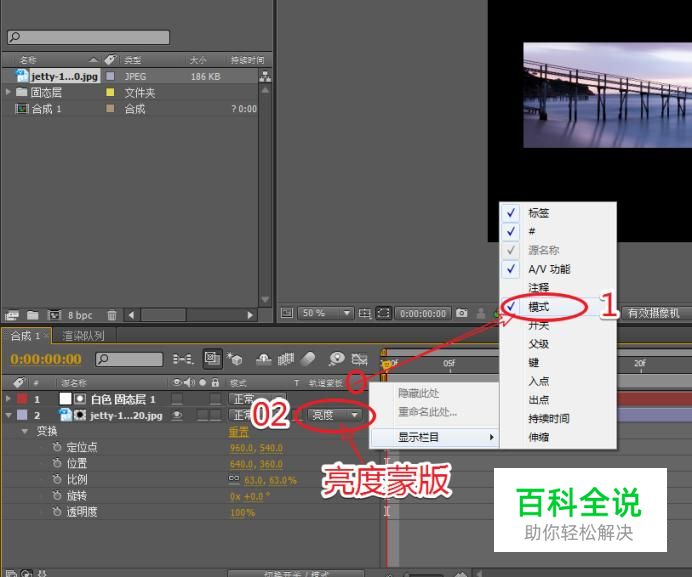The image size is (692, 577).
Task: Sort project items by 名称 column
Action: coord(28,60)
